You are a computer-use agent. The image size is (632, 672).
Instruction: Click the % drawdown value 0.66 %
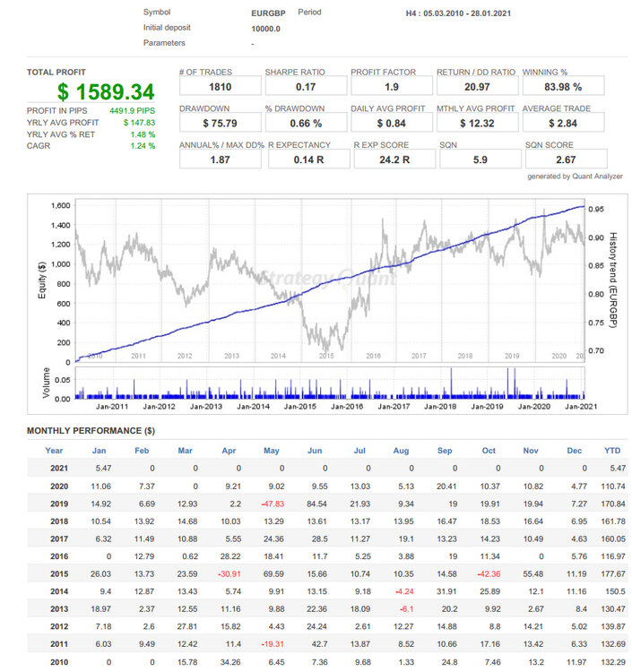tap(306, 123)
